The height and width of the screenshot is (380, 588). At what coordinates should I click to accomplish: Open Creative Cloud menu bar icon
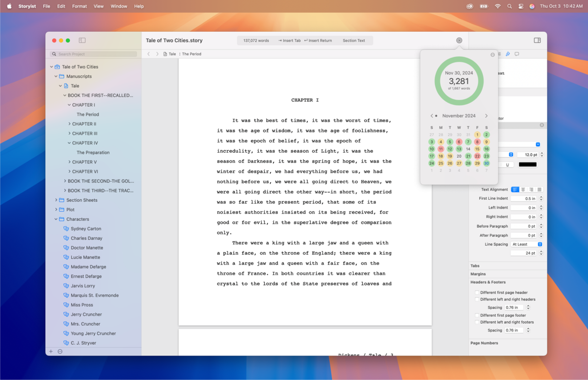click(470, 6)
